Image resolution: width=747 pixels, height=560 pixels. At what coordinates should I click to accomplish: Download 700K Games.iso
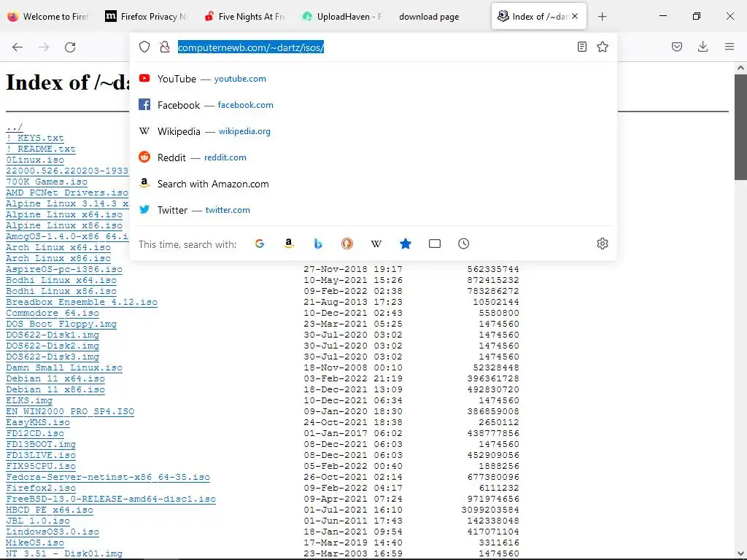47,182
